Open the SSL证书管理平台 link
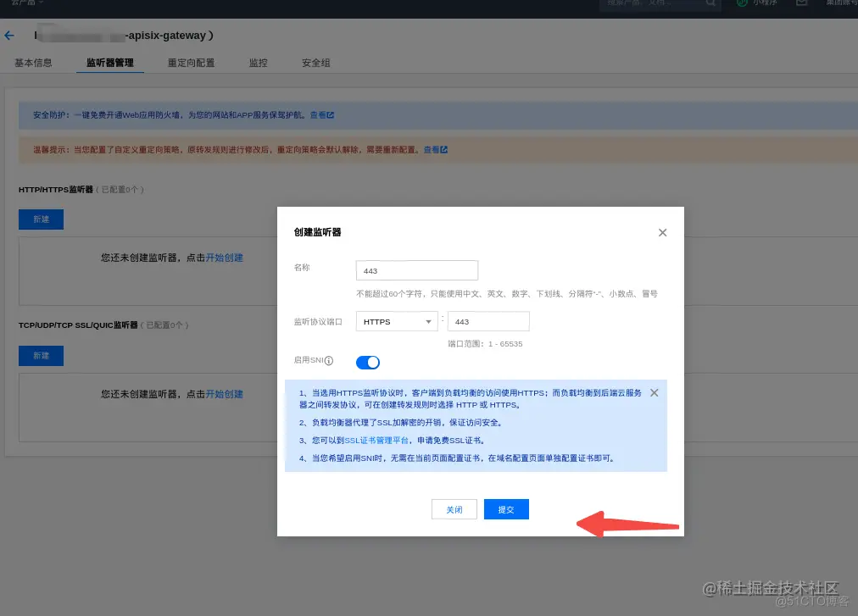Viewport: 858px width, 616px height. 376,441
